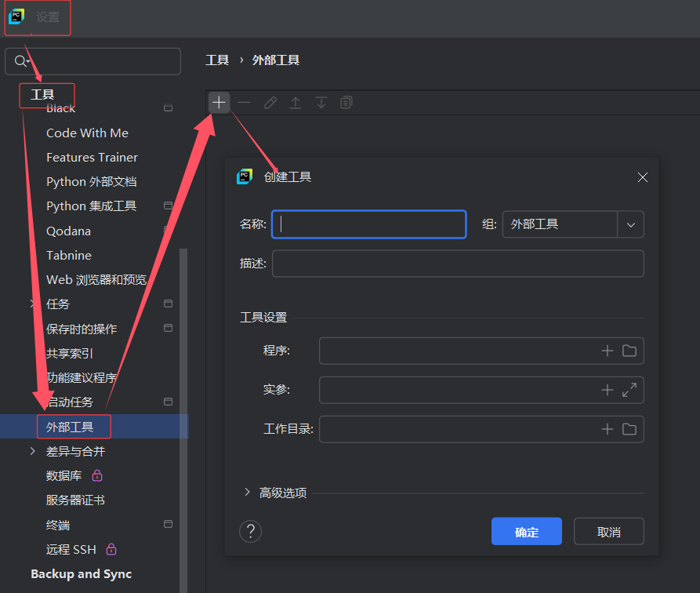Move tool up with the up-arrow icon
The width and height of the screenshot is (700, 593).
[x=295, y=102]
